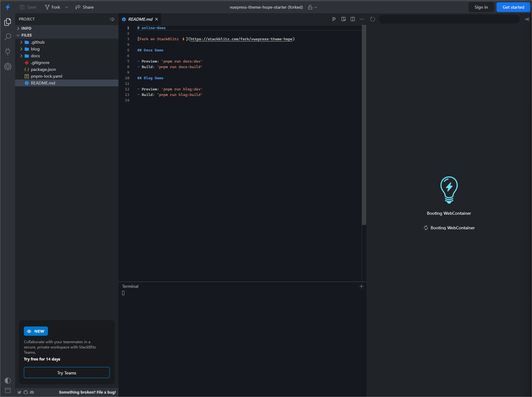Screen dimensions: 532x397
Task: Click the '## Docs Demo' heading line
Action: point(150,50)
